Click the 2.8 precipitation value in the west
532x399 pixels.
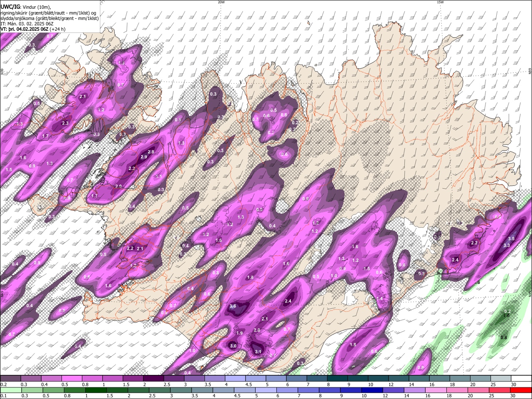tap(151, 152)
